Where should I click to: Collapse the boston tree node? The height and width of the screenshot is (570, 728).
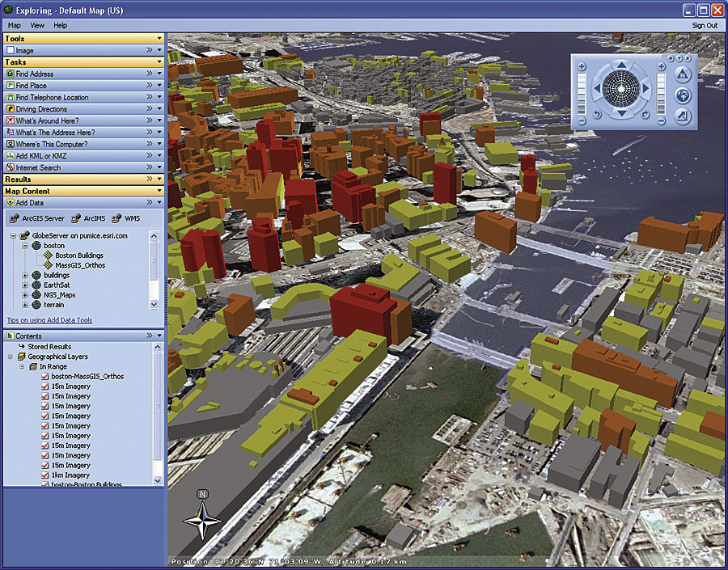tap(25, 246)
